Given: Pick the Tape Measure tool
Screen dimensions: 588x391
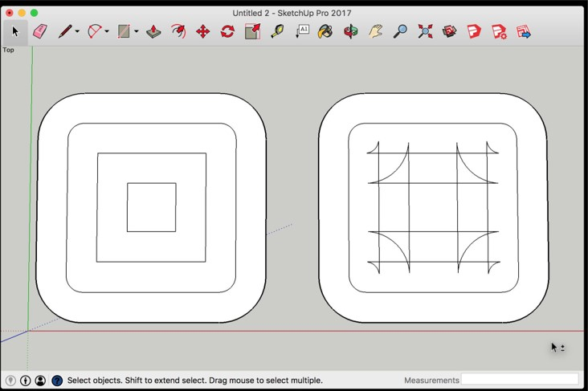Looking at the screenshot, I should point(277,31).
